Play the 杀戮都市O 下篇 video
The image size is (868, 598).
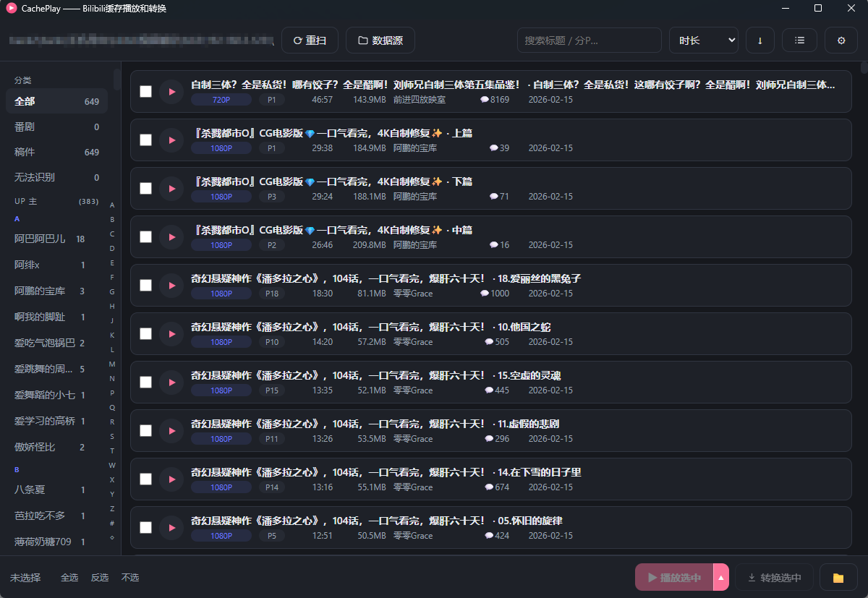pos(171,189)
